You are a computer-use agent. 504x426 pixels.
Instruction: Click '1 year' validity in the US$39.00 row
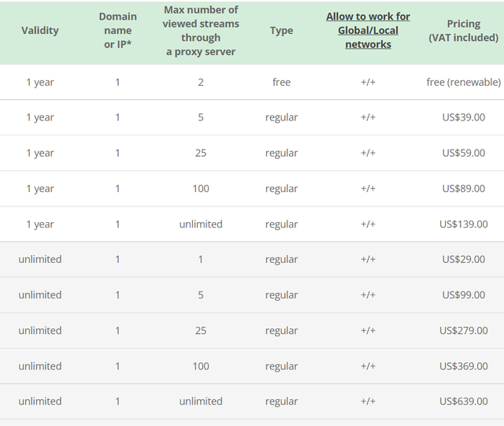coord(40,117)
